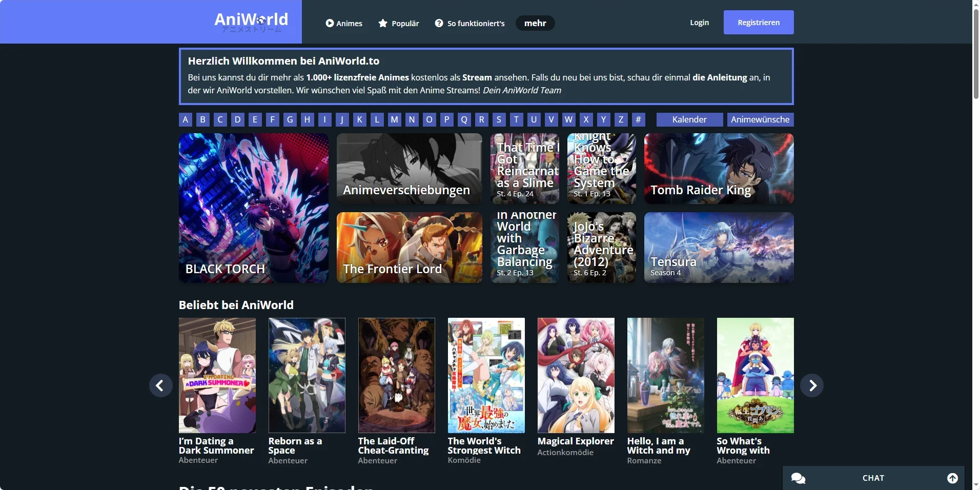Open the Animewünsche page
The image size is (980, 490).
click(x=760, y=119)
